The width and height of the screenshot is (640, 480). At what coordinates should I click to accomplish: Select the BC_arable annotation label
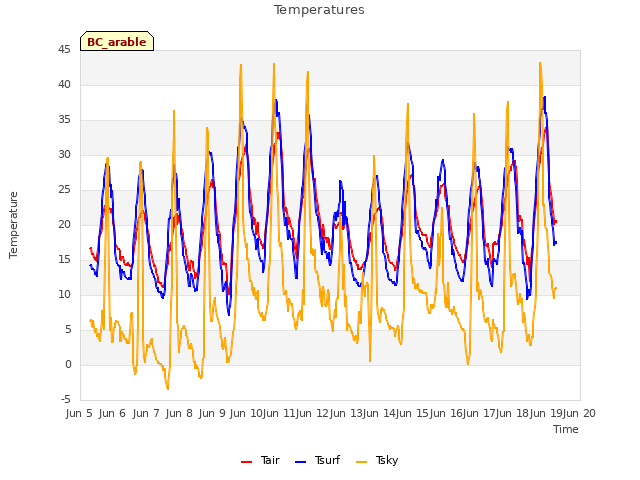pyautogui.click(x=117, y=42)
